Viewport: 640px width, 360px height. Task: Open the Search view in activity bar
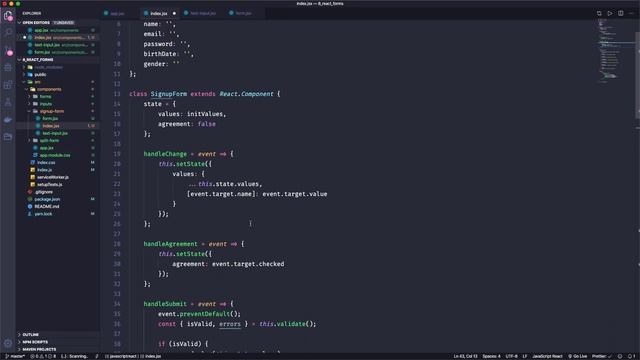pyautogui.click(x=8, y=33)
